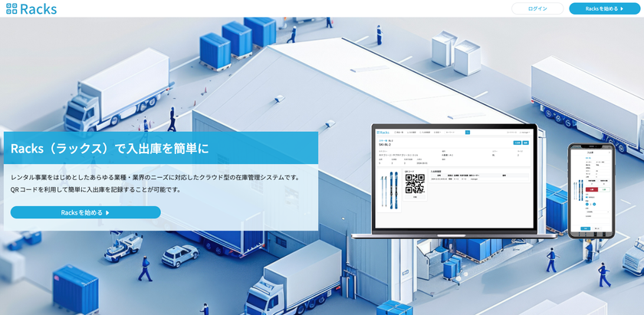This screenshot has width=644, height=315.
Task: Click the Racks grid logo icon
Action: [11, 8]
